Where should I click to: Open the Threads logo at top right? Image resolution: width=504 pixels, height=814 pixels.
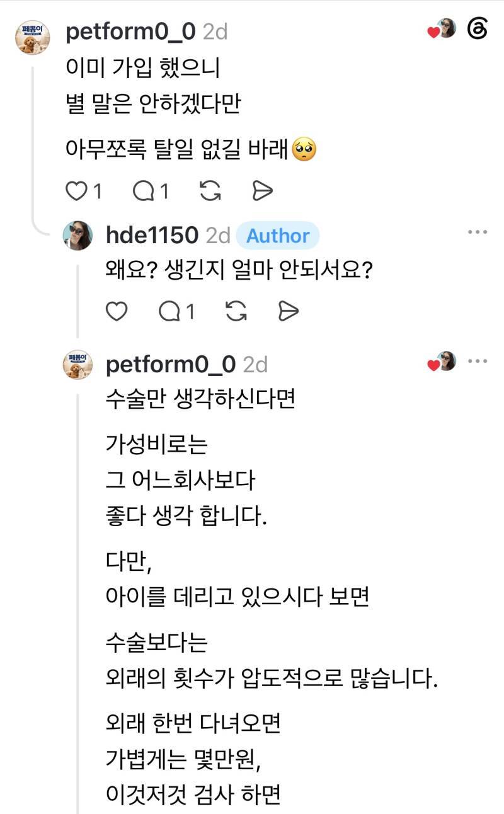pos(477,29)
